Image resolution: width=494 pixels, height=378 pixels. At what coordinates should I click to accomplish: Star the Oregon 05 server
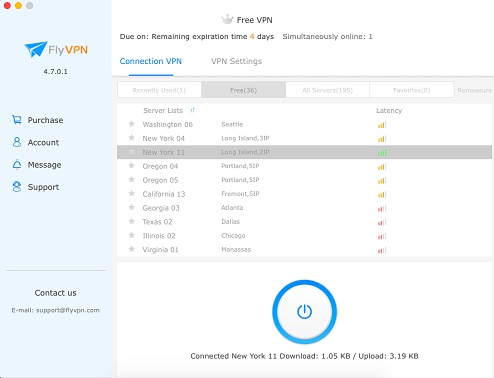point(132,180)
